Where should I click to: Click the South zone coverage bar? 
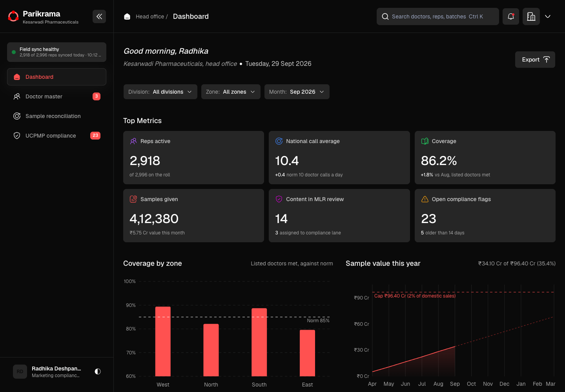point(259,342)
